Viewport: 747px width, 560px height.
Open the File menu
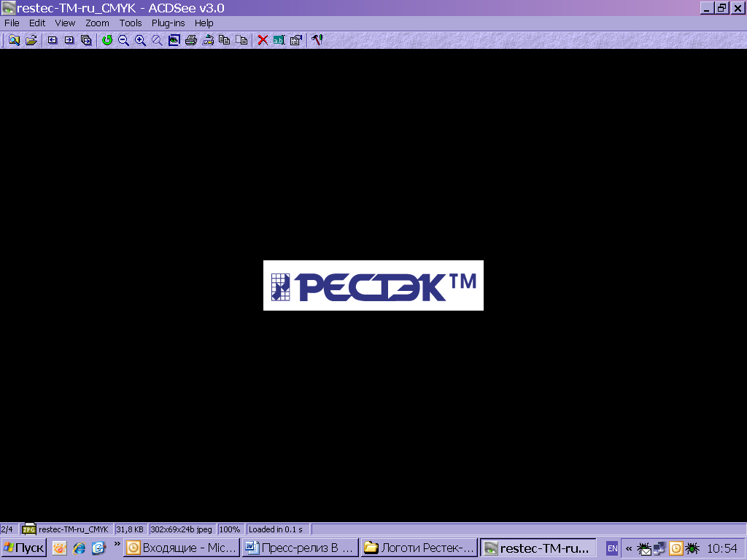[12, 23]
